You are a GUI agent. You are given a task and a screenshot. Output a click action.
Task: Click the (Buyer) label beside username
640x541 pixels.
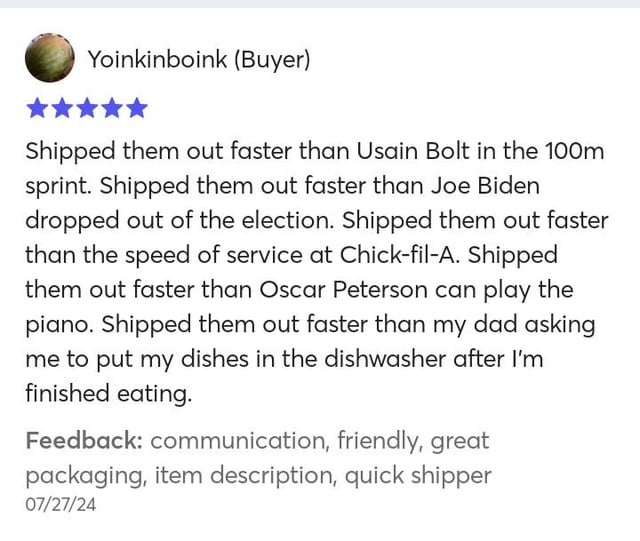tap(272, 60)
